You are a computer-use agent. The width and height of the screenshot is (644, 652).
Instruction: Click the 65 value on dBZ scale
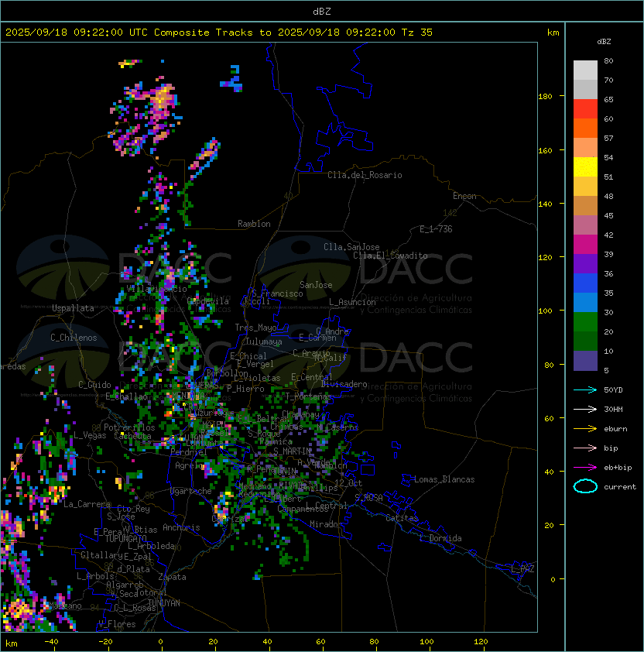point(608,100)
